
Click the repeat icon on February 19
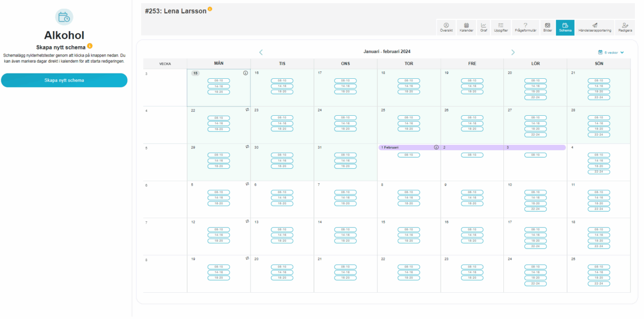247,258
